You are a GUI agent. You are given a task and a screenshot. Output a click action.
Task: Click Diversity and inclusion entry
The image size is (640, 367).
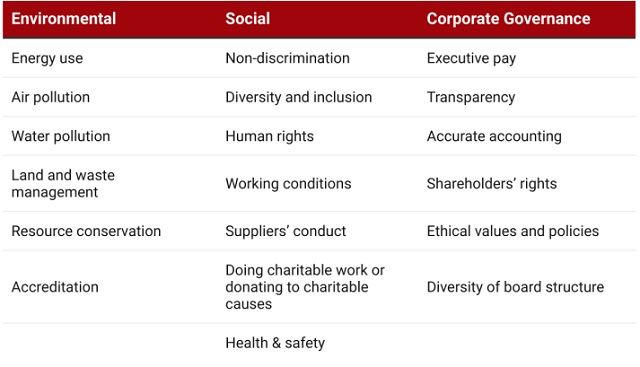coord(299,98)
